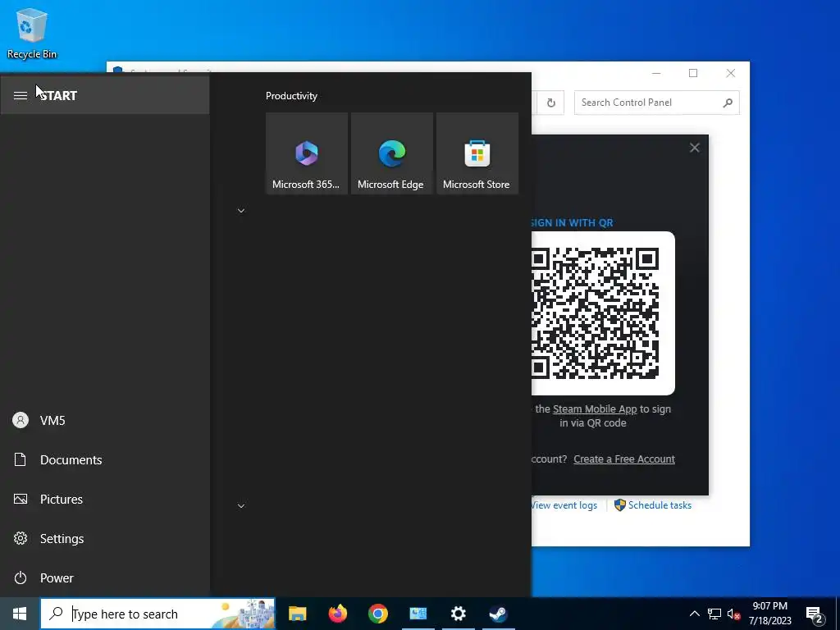The width and height of the screenshot is (840, 630).
Task: Launch the Microsoft Edge tile
Action: coord(391,153)
